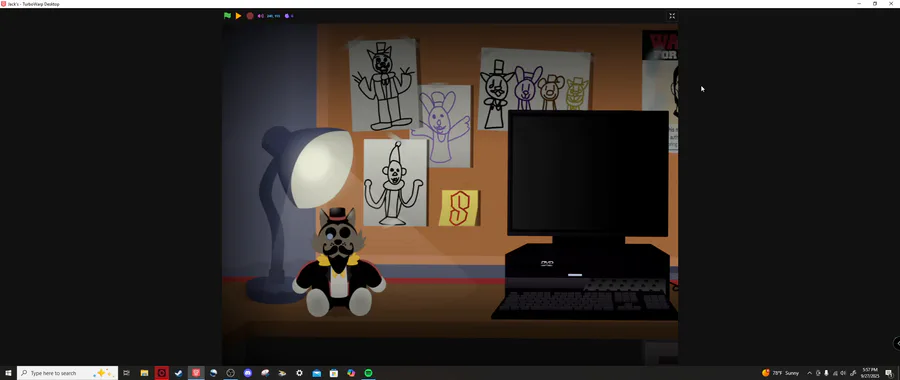Click the purple bunny puppet drawing
The image size is (900, 380).
click(x=441, y=126)
